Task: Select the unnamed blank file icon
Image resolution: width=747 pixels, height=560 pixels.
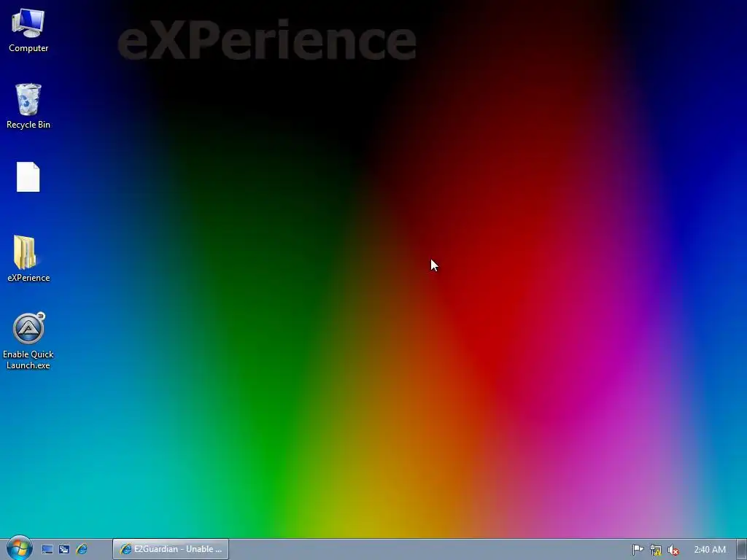Action: coord(28,177)
